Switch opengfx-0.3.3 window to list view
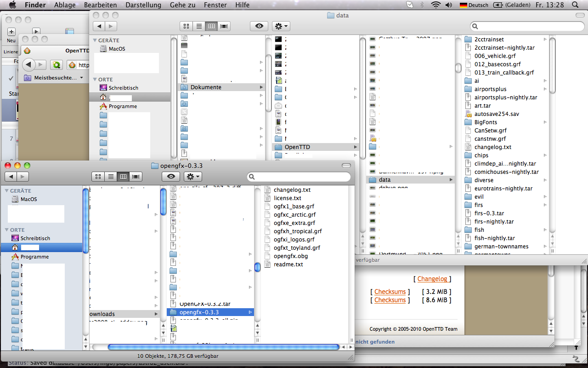 [110, 177]
